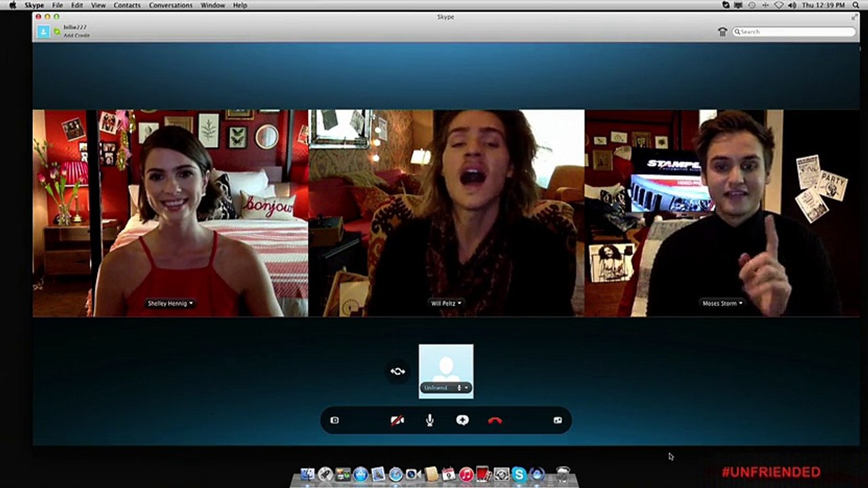This screenshot has height=488, width=868.
Task: Toggle Skype window full-screen arrows
Action: coord(854,17)
